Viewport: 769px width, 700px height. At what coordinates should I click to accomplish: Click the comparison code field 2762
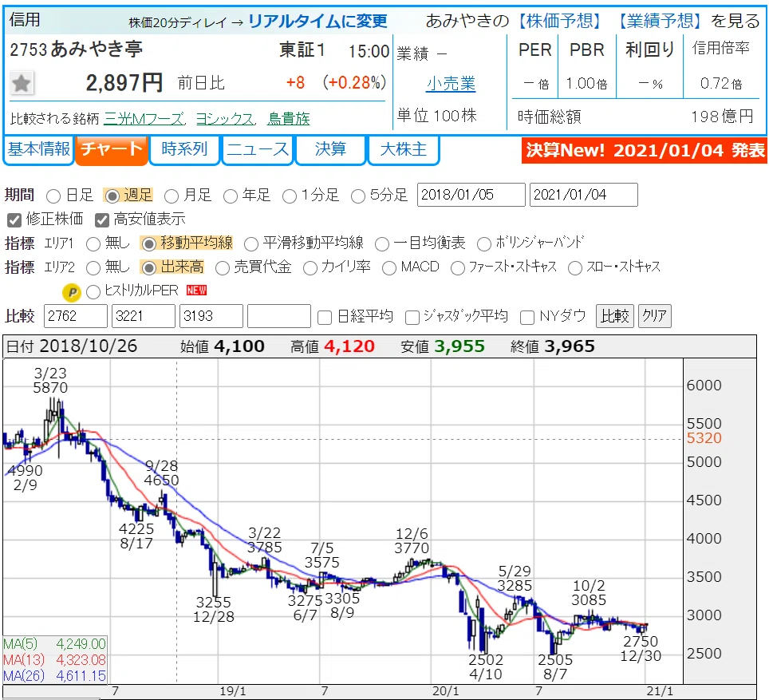pyautogui.click(x=76, y=316)
